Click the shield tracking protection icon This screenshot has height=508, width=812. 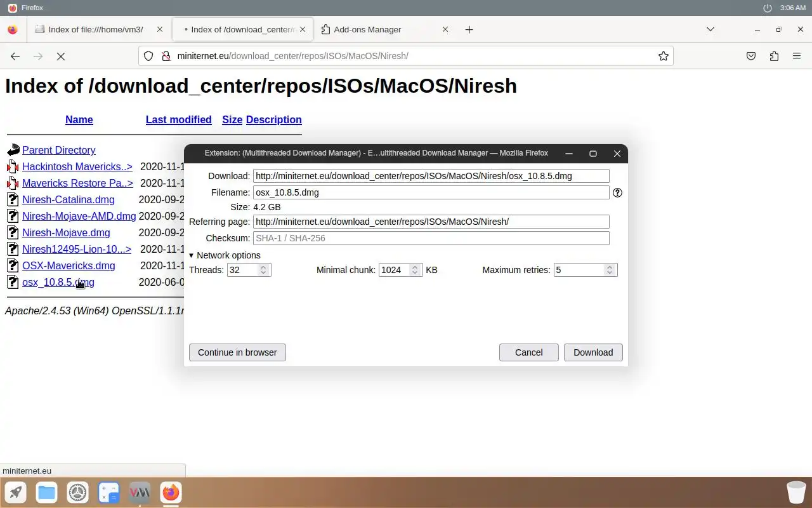click(148, 56)
